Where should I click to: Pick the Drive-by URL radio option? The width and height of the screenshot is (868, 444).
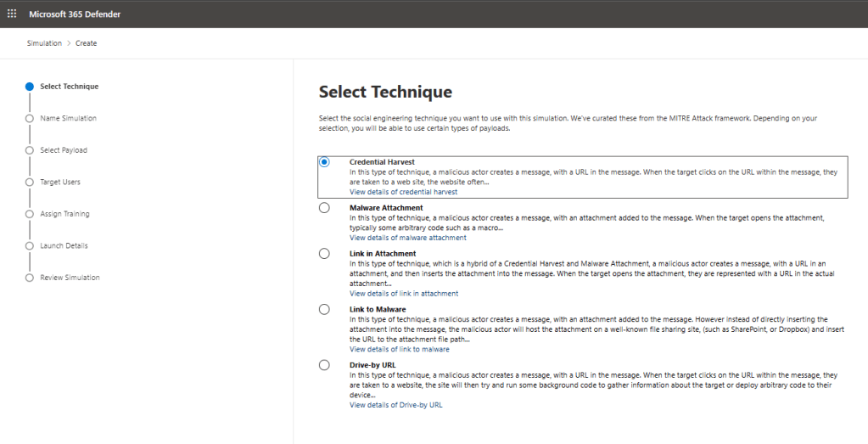coord(324,365)
